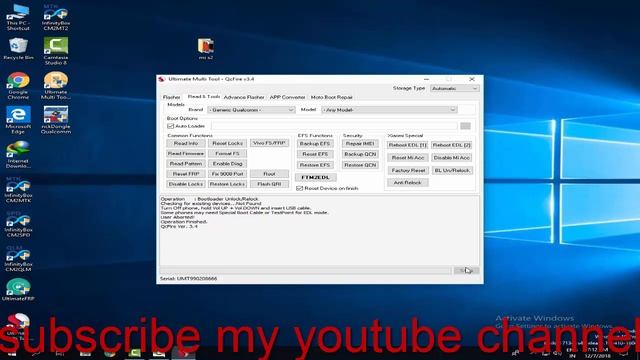640x360 pixels.
Task: Click the Restore QCN button
Action: click(360, 165)
